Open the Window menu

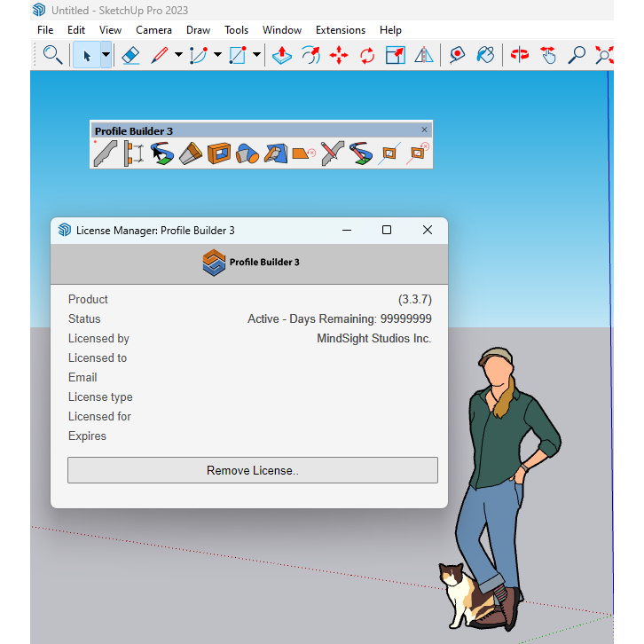click(282, 30)
